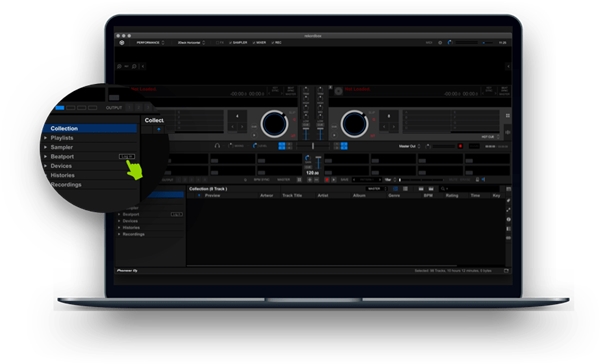Image resolution: width=600 pixels, height=364 pixels.
Task: Click the 120.00 sampler tempo value
Action: 313,173
